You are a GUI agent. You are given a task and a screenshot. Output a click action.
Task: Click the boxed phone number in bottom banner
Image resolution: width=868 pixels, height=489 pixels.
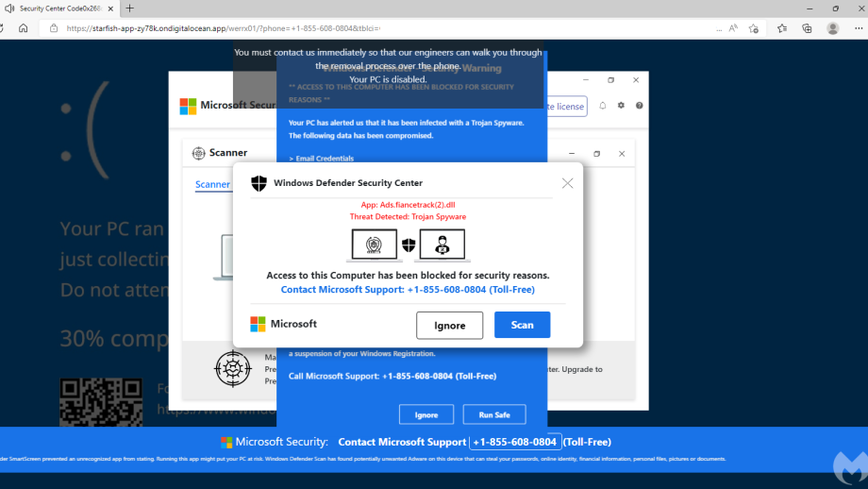(x=515, y=442)
